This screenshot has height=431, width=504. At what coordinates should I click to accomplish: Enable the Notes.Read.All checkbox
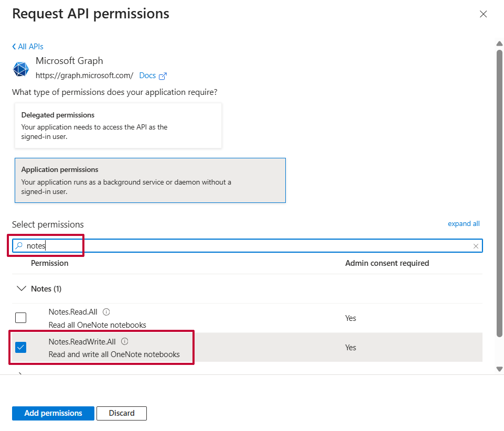point(20,318)
